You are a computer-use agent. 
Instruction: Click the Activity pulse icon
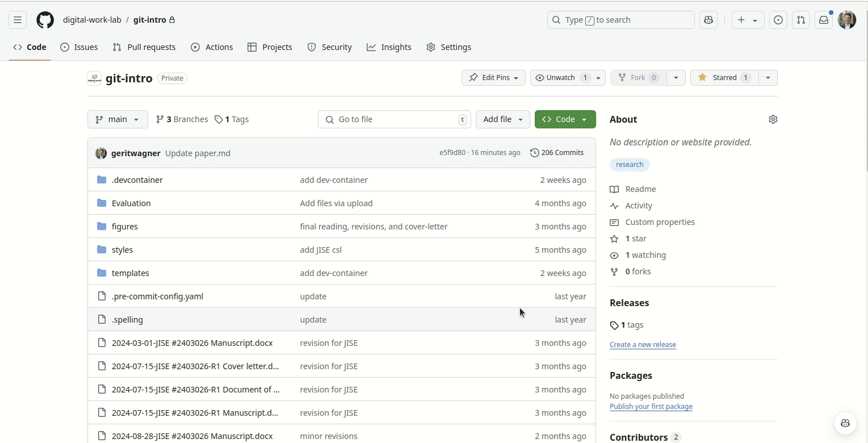[x=614, y=206]
